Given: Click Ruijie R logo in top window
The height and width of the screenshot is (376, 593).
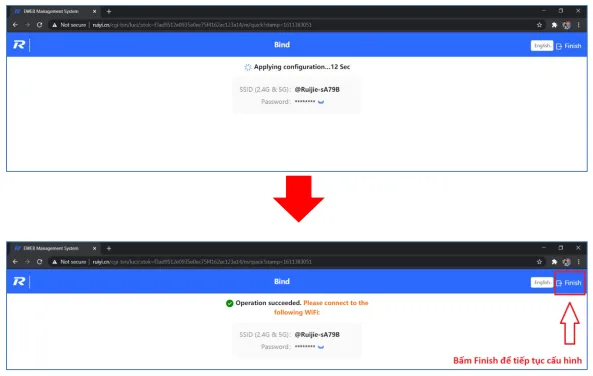Looking at the screenshot, I should click(x=19, y=45).
